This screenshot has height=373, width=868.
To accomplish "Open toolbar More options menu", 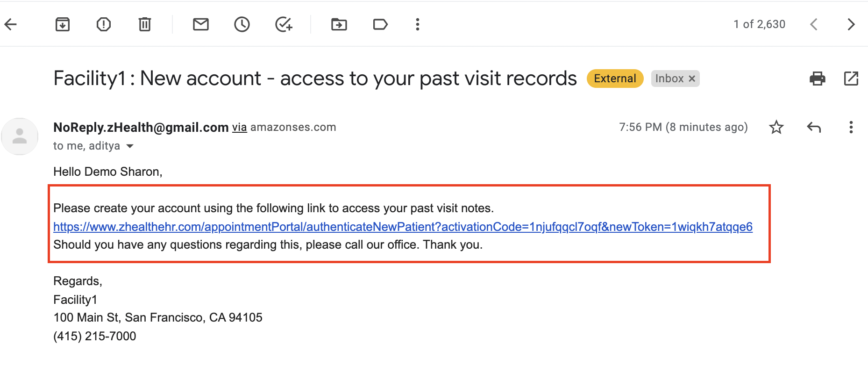I will click(x=418, y=24).
